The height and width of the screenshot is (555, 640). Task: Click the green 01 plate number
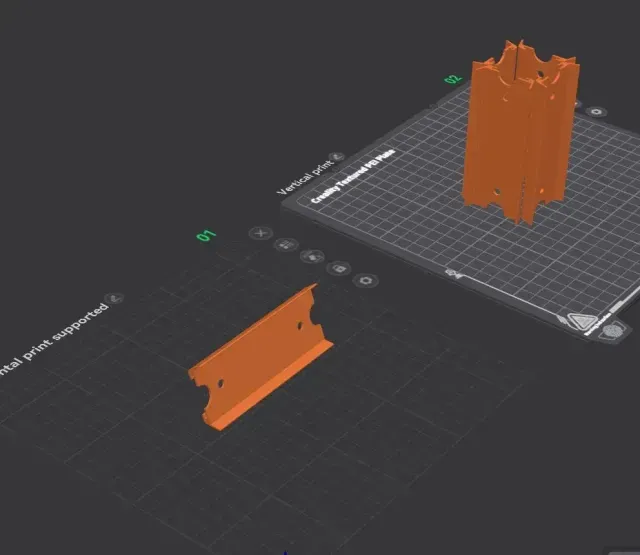coord(207,235)
